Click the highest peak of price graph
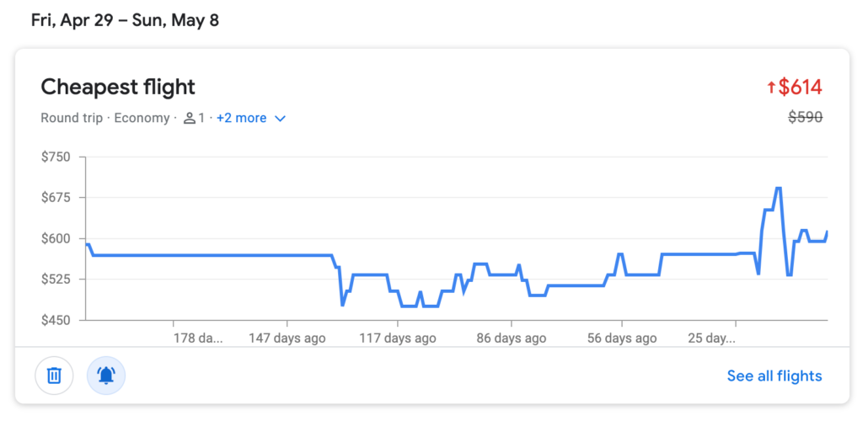Image resolution: width=868 pixels, height=421 pixels. pos(778,189)
